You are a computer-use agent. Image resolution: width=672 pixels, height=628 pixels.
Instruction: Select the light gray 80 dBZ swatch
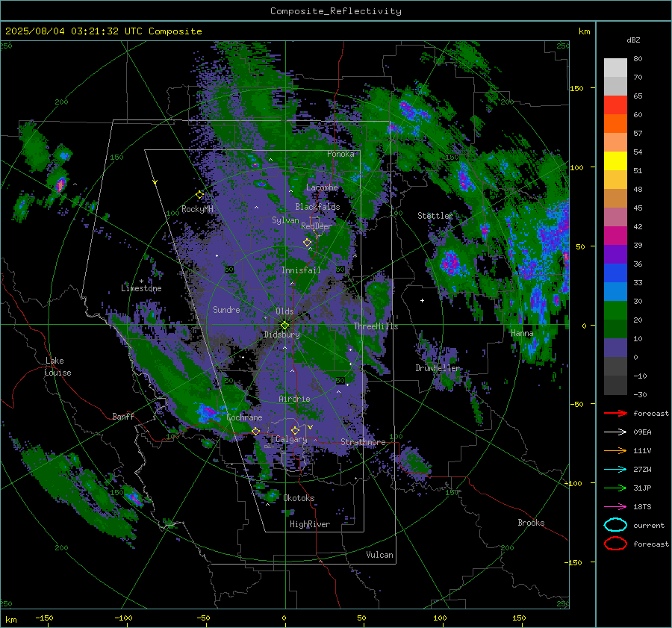(615, 67)
